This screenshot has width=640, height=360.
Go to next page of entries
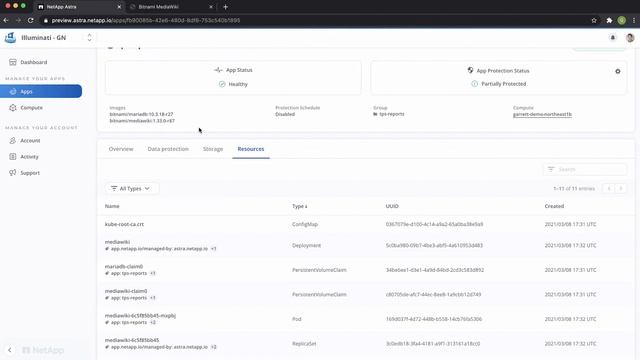coord(621,189)
